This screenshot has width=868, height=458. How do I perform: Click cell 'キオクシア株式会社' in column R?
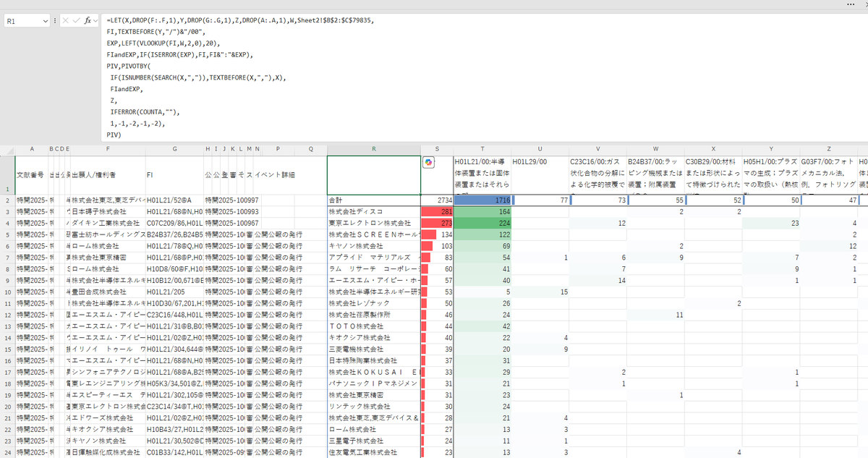click(x=374, y=337)
